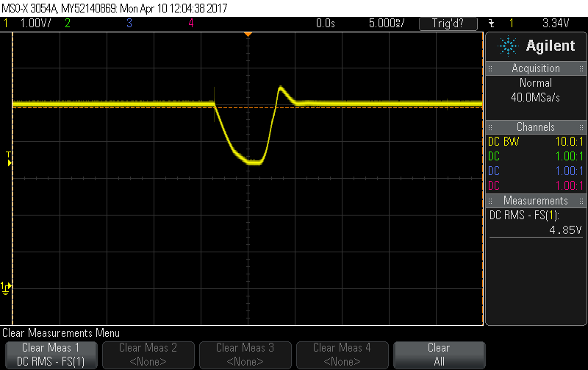Select channel 1 label with 1.00V/ scale
This screenshot has width=588, height=370.
[27, 24]
